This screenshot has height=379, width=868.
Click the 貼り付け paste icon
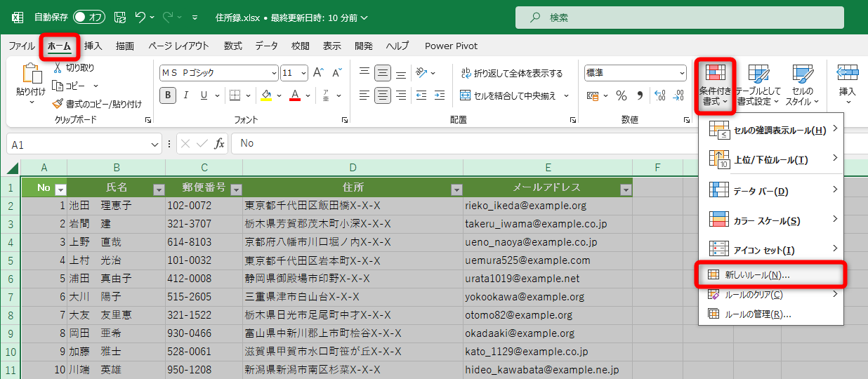pyautogui.click(x=32, y=74)
